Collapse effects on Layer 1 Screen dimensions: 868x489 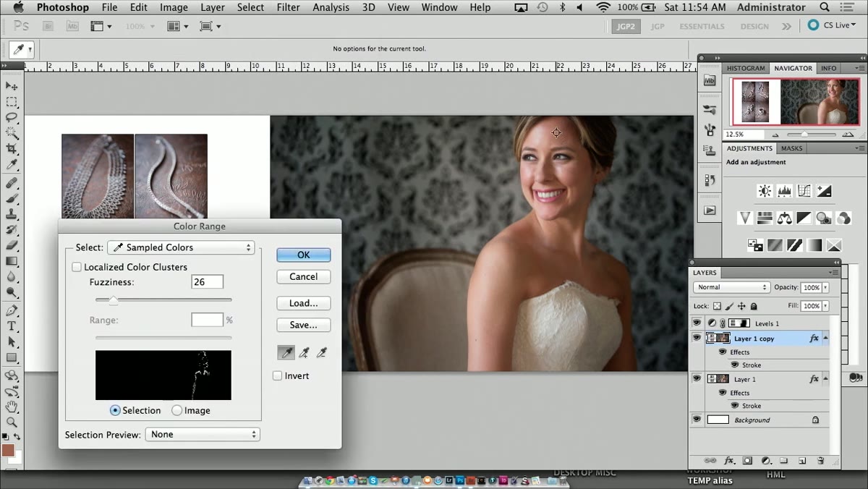tap(826, 378)
